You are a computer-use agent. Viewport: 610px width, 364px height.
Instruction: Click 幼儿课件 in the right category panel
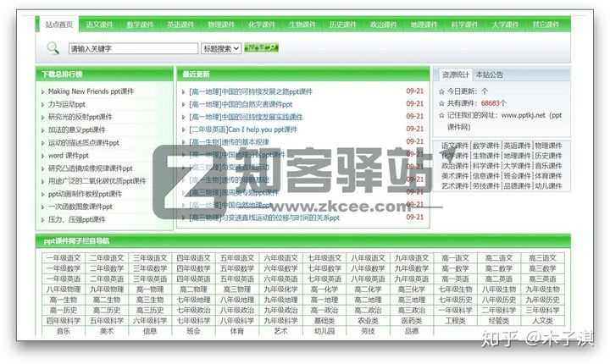tap(548, 186)
